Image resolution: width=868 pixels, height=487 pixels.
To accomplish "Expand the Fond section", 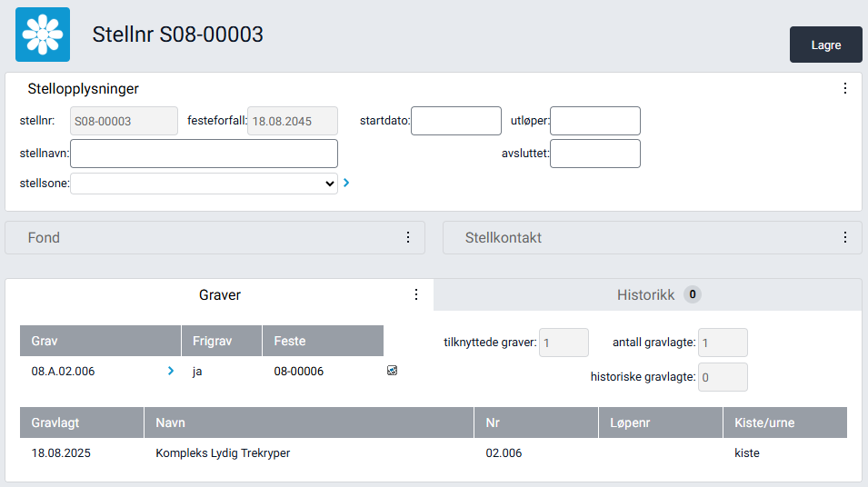I will [x=44, y=238].
